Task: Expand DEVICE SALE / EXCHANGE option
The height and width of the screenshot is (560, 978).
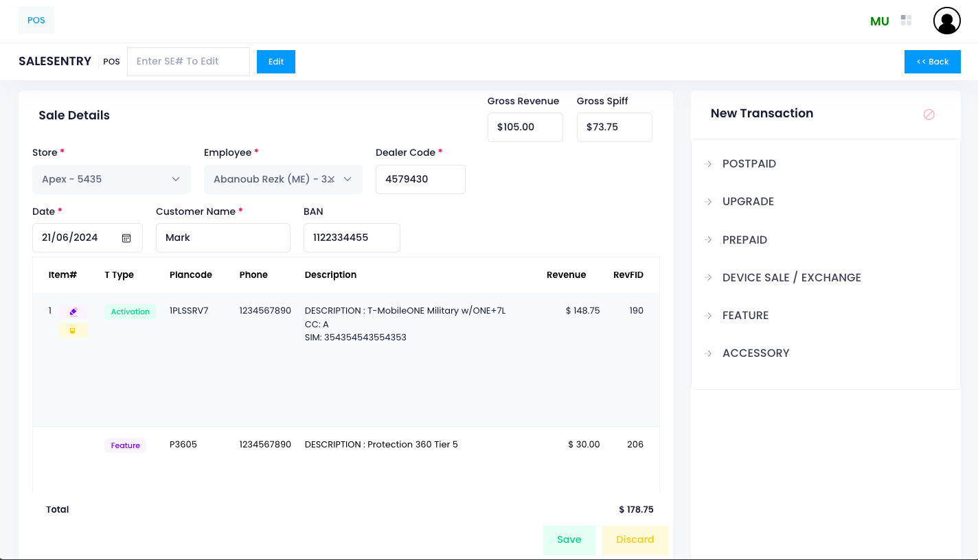Action: (x=791, y=277)
